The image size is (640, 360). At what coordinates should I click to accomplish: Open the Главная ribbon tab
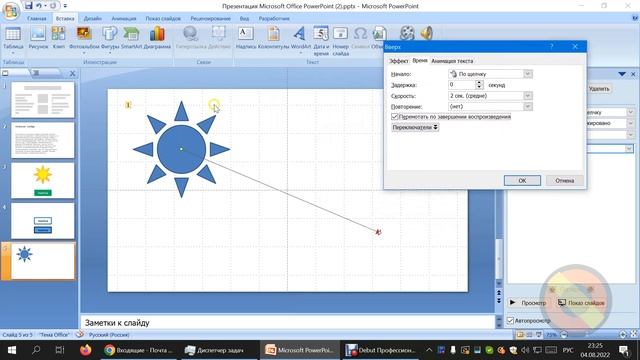37,18
